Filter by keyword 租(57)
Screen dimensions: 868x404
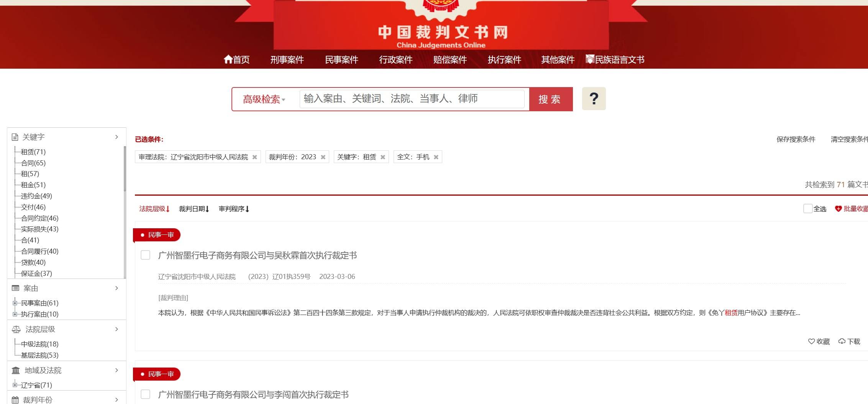pyautogui.click(x=30, y=174)
